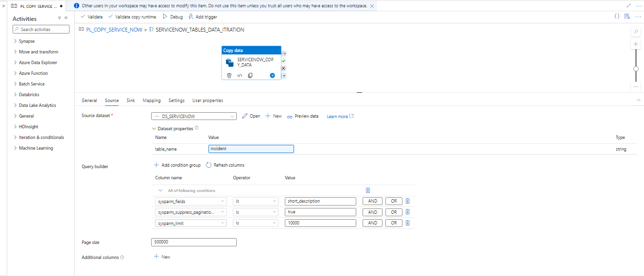This screenshot has height=276, width=644.
Task: Open the Source dataset DS_SERVICENOW dropdown
Action: [194, 116]
